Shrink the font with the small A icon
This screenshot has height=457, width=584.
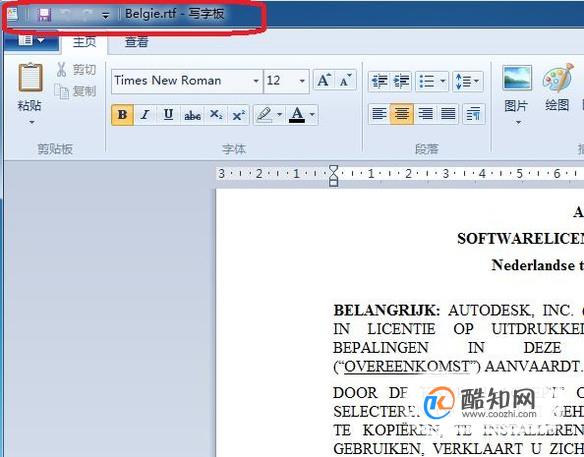point(346,80)
